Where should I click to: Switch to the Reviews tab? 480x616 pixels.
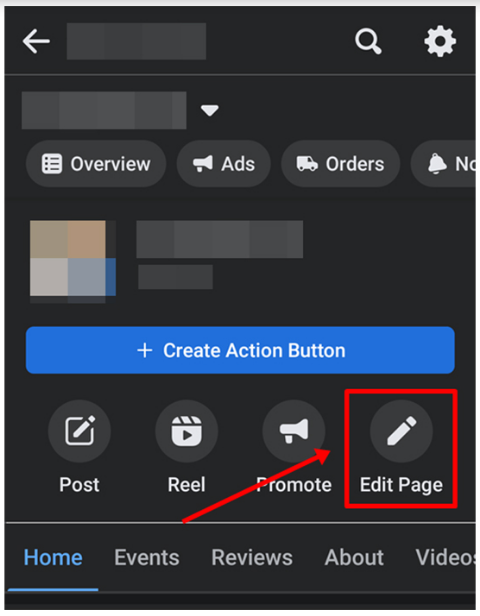coord(252,557)
